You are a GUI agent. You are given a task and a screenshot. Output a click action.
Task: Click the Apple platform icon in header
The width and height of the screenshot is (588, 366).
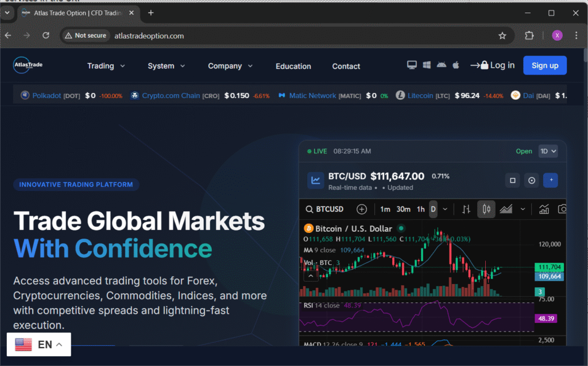tap(455, 65)
